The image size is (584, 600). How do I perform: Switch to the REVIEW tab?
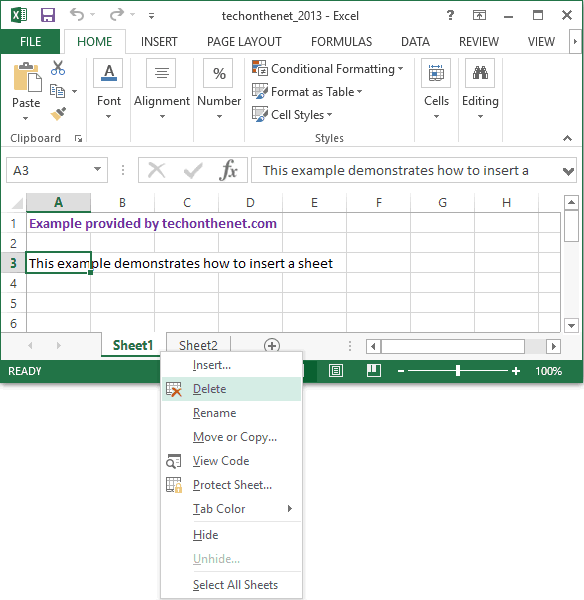click(479, 41)
